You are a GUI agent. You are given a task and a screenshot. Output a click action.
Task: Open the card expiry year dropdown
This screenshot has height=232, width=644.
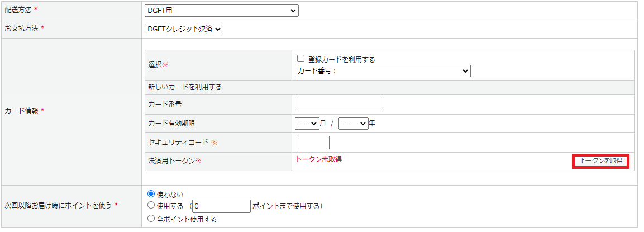click(x=353, y=124)
